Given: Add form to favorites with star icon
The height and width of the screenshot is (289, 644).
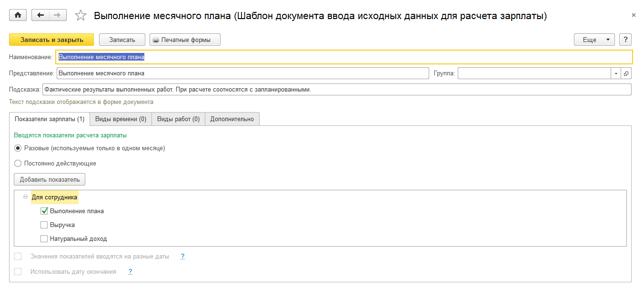Looking at the screenshot, I should click(x=81, y=16).
